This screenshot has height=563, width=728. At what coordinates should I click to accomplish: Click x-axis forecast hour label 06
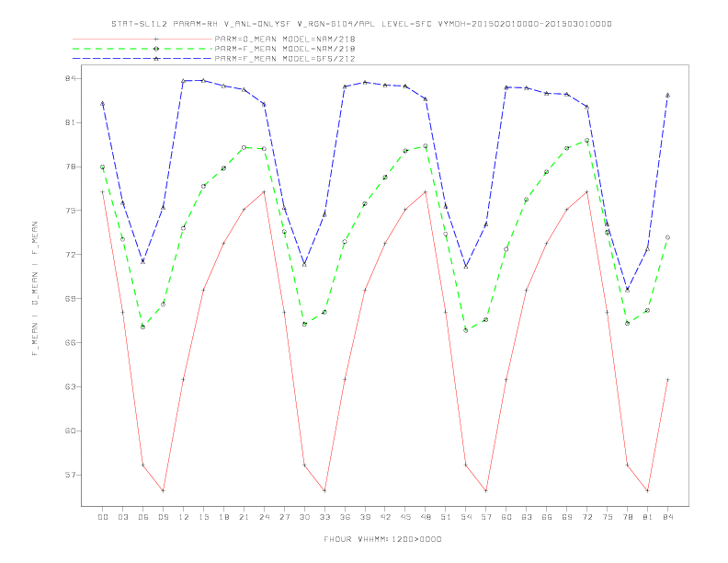coord(143,517)
